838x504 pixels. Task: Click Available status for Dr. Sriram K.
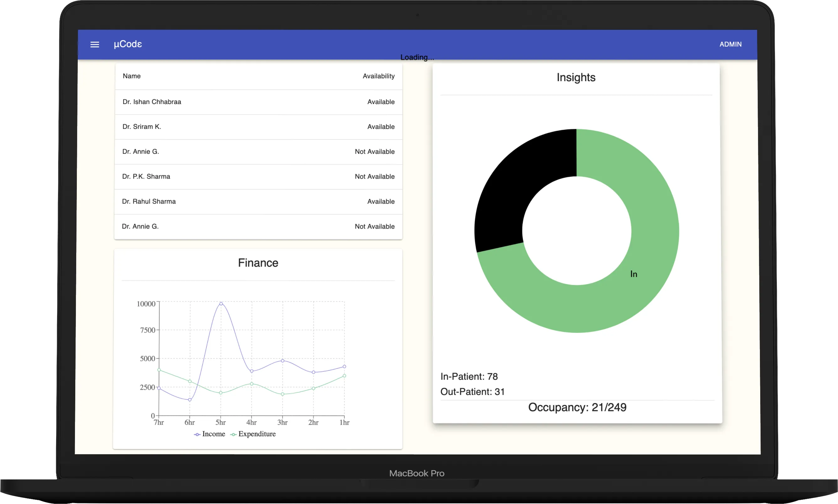[381, 127]
